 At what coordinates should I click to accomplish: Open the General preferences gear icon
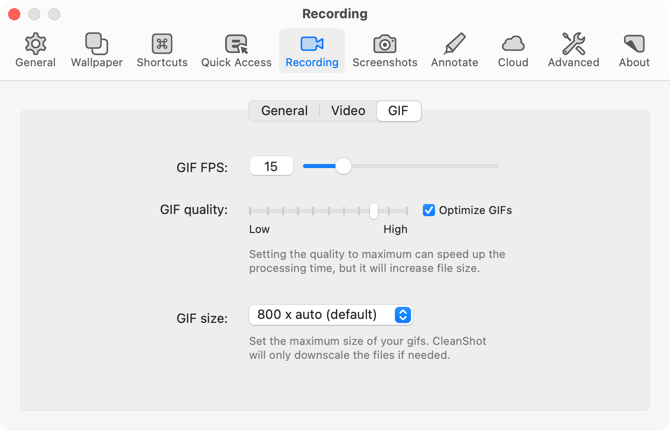[35, 44]
